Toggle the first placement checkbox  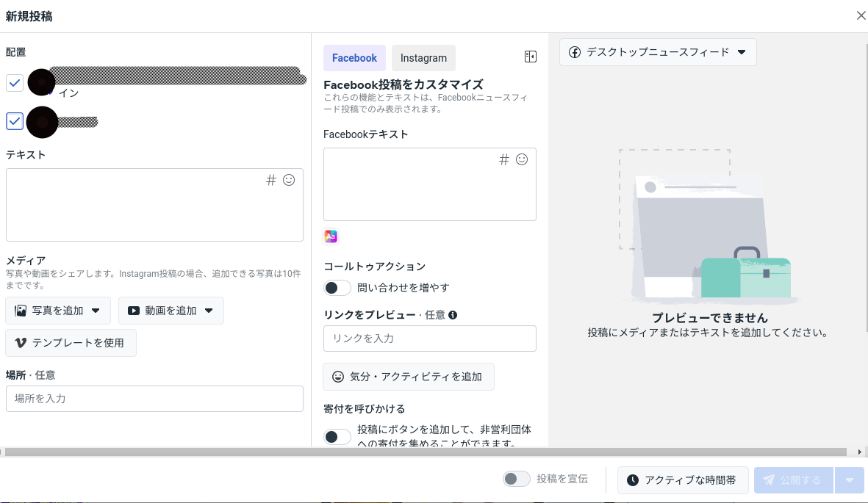coord(15,83)
